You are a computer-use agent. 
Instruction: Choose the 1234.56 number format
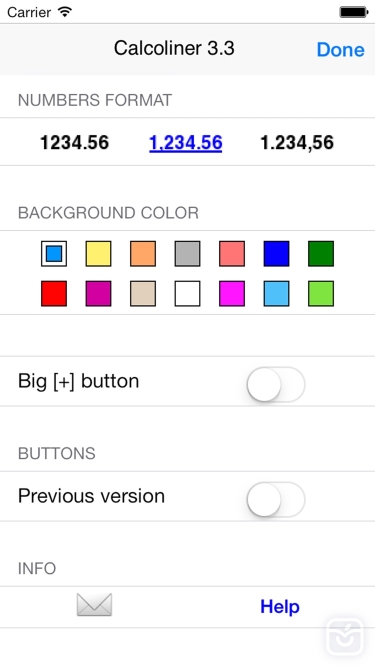[74, 142]
